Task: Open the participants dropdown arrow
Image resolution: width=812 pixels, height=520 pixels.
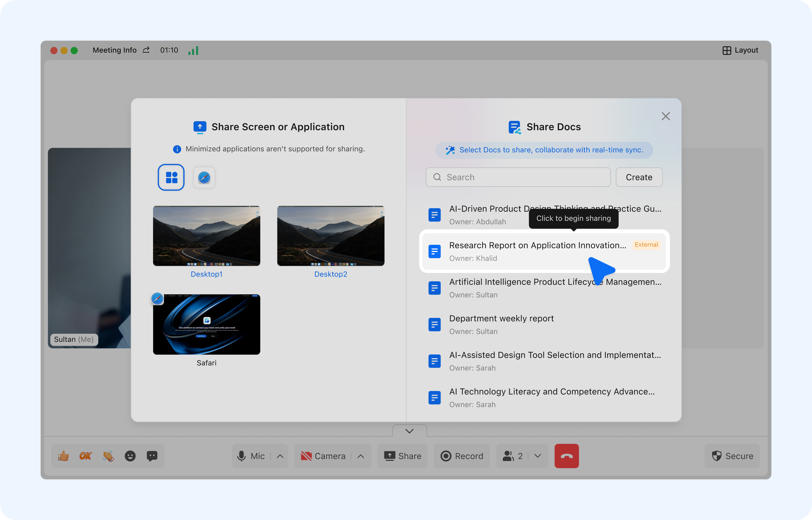Action: click(538, 456)
